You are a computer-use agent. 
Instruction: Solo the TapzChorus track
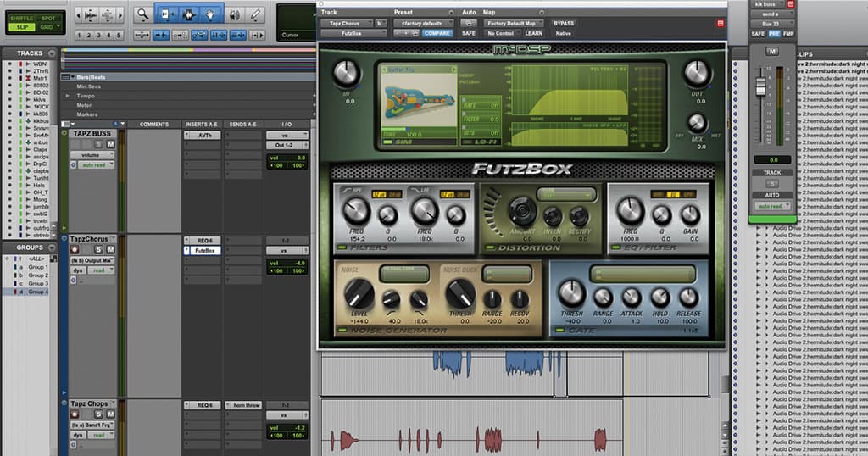pos(98,249)
